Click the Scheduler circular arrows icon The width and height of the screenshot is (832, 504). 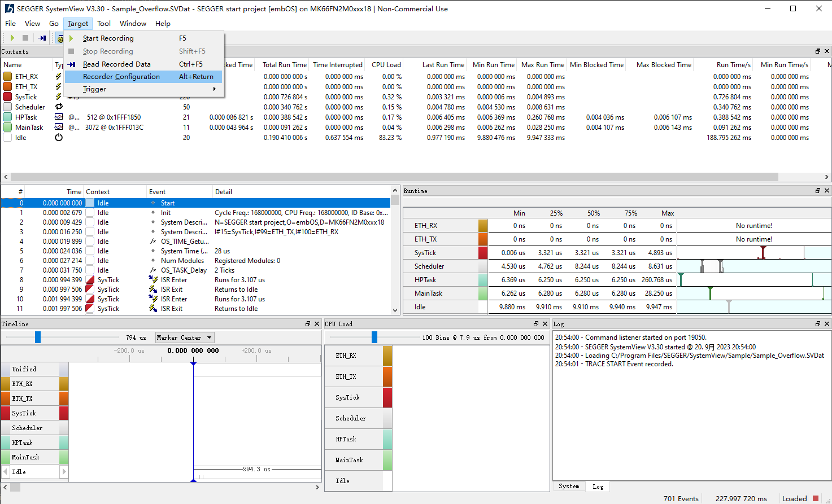[58, 107]
